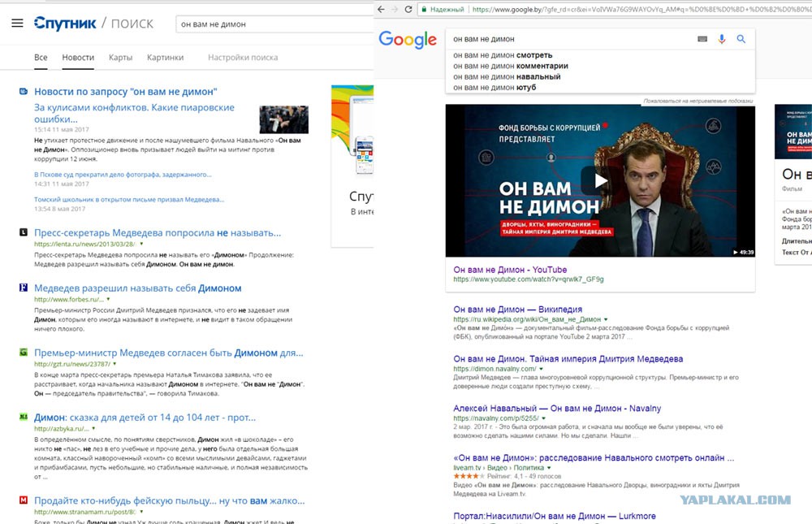Expand dropdown arrow next to ru.wikipedia.org URL
812x524 pixels.
coord(606,319)
